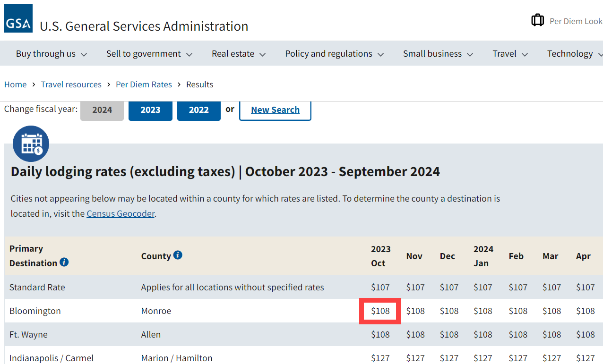Screen dimensions: 603x364
Task: Open the Small business menu
Action: (438, 54)
